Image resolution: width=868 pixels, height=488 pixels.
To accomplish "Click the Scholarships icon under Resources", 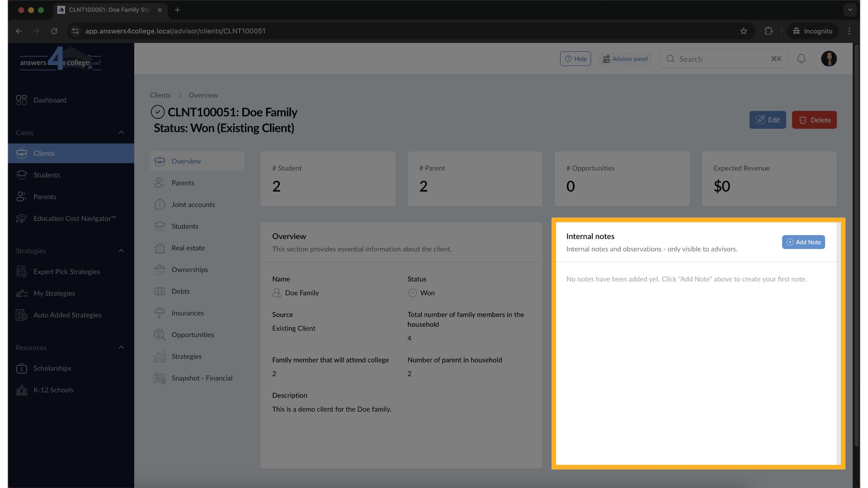I will (x=22, y=368).
